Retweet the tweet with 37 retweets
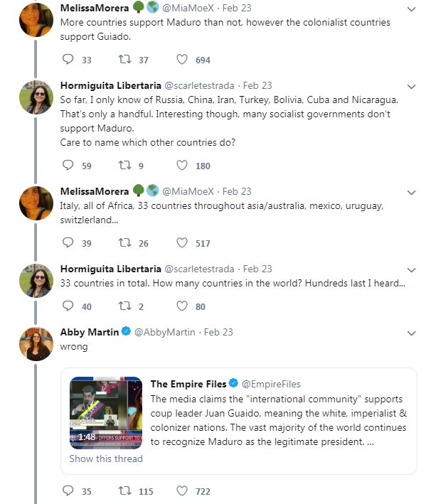431x504 pixels. 124,60
